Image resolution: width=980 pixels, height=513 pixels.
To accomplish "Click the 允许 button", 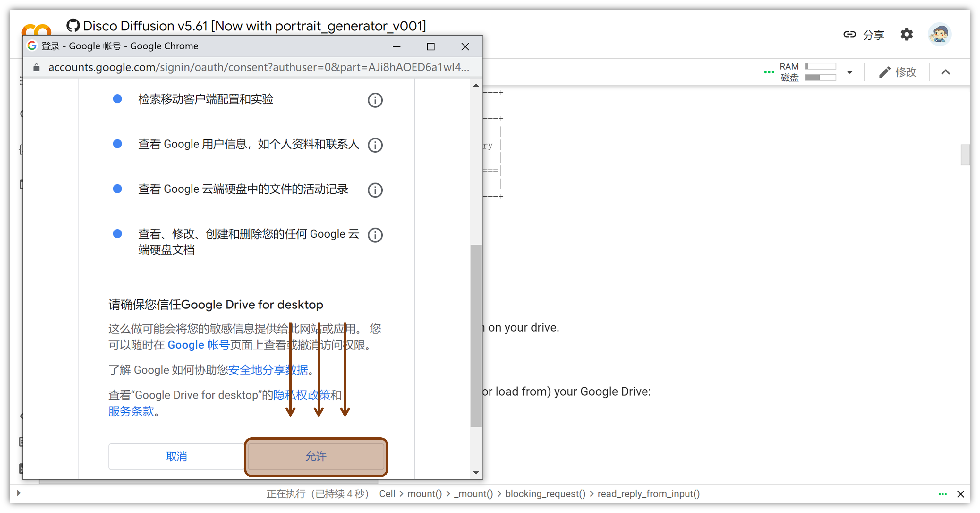I will [316, 456].
